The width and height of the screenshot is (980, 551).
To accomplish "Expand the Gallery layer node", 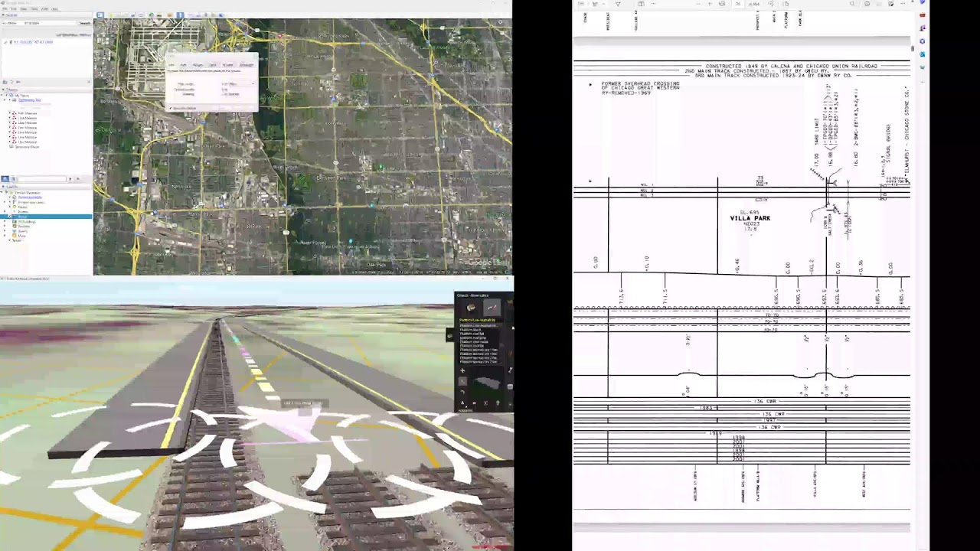I will (x=5, y=231).
